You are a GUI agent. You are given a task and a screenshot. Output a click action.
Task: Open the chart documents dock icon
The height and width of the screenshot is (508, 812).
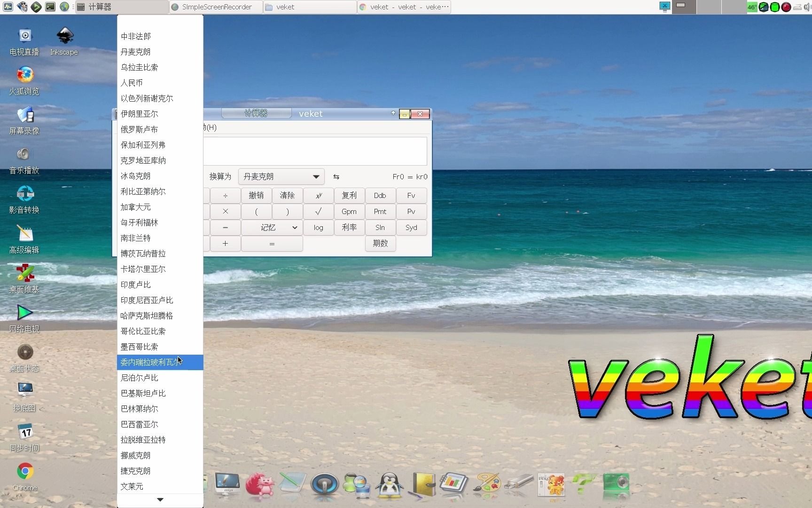click(x=454, y=484)
